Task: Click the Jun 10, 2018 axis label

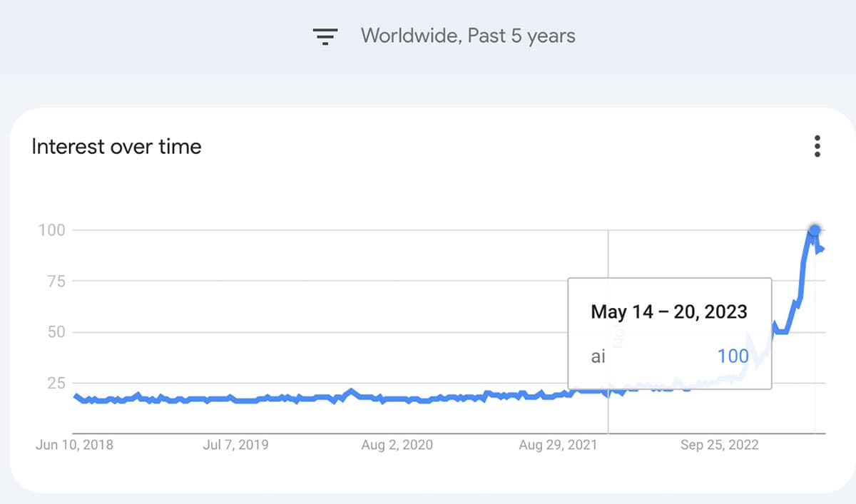Action: tap(74, 445)
